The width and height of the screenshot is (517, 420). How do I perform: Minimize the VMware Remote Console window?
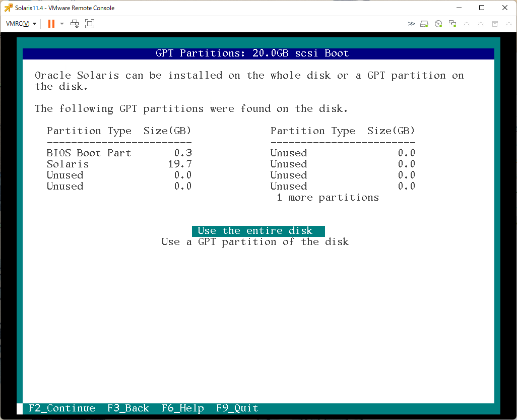pos(459,8)
